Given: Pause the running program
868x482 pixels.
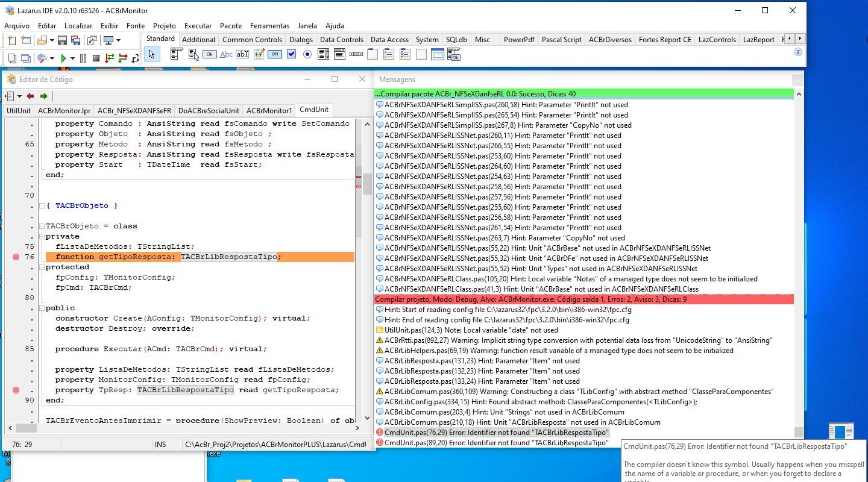Looking at the screenshot, I should pyautogui.click(x=83, y=58).
